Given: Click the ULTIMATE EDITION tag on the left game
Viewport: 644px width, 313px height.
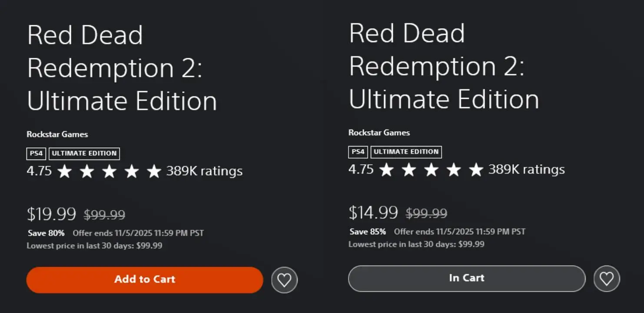Looking at the screenshot, I should [84, 153].
